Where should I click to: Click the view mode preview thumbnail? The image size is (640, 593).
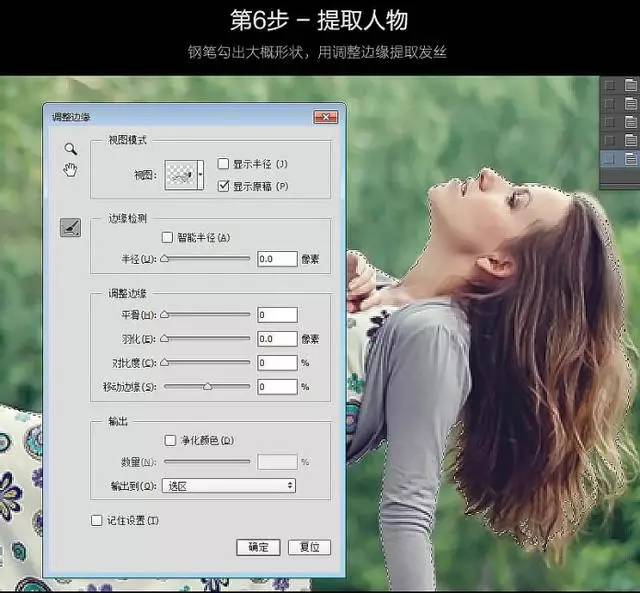(181, 174)
